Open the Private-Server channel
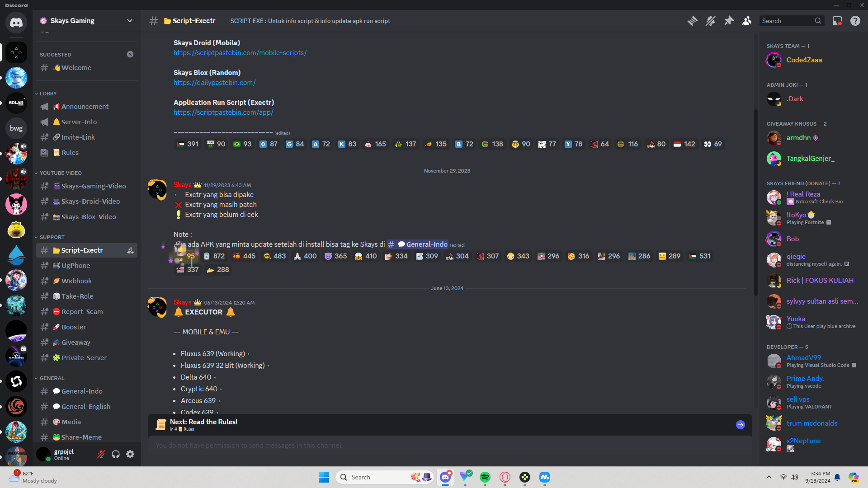The image size is (868, 488). tap(87, 358)
